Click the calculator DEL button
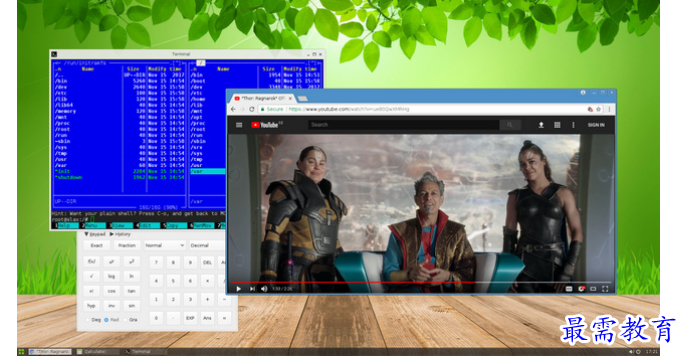Viewport: 684px width, 361px height. (207, 262)
